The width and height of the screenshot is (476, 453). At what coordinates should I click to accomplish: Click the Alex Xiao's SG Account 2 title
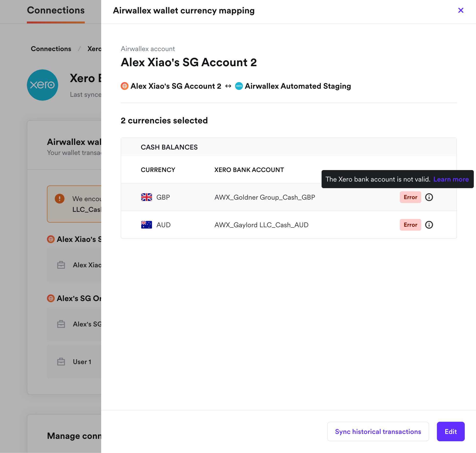[189, 62]
